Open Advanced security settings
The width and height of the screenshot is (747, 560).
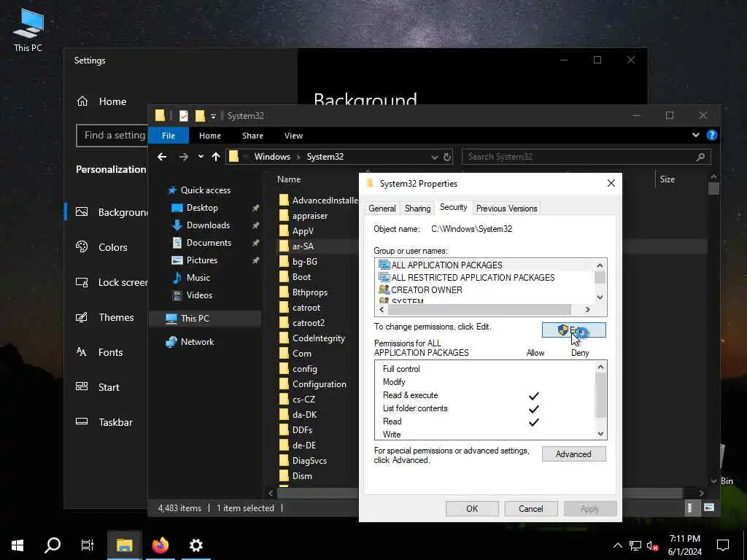click(x=573, y=454)
